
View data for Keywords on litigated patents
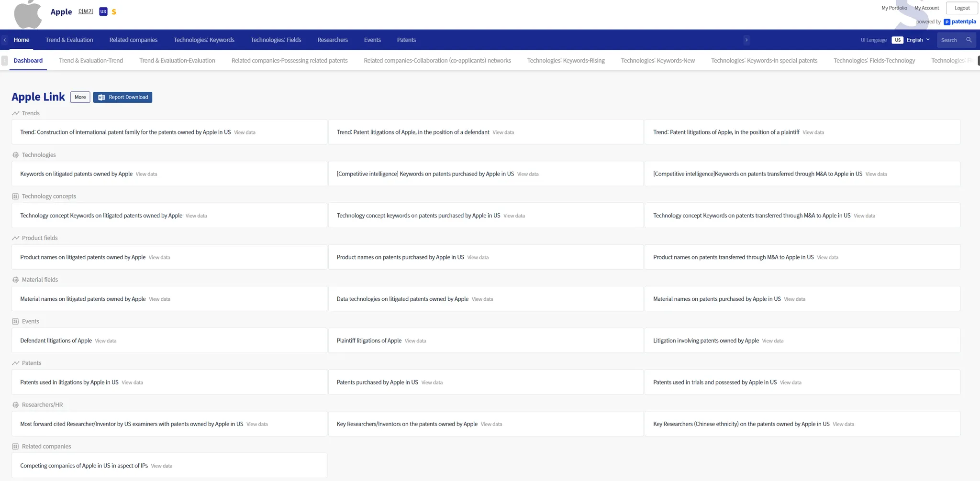(146, 174)
